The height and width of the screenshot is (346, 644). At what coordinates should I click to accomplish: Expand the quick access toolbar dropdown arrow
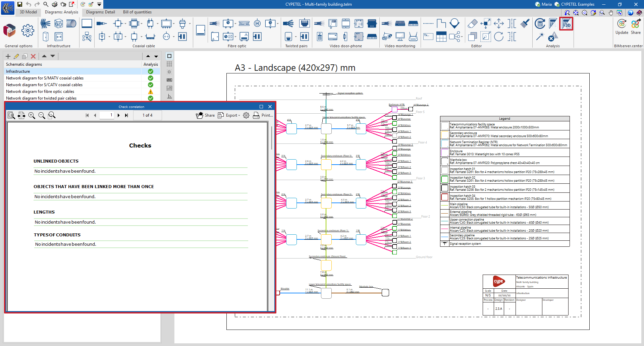[x=99, y=4]
